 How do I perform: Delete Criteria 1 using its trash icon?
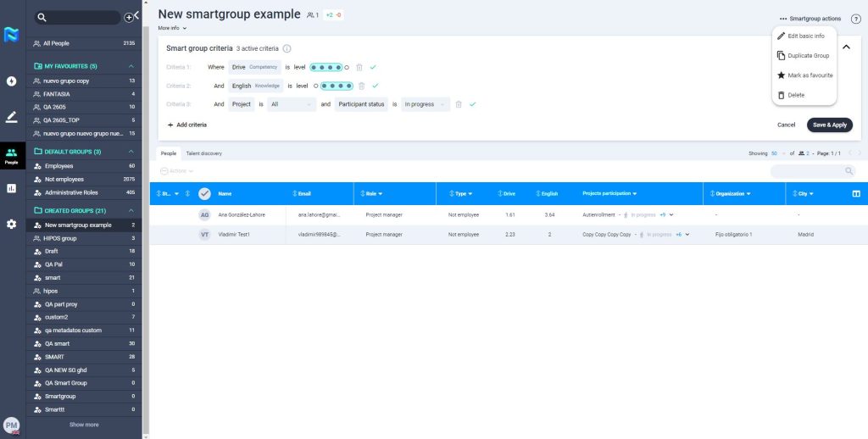(x=359, y=67)
